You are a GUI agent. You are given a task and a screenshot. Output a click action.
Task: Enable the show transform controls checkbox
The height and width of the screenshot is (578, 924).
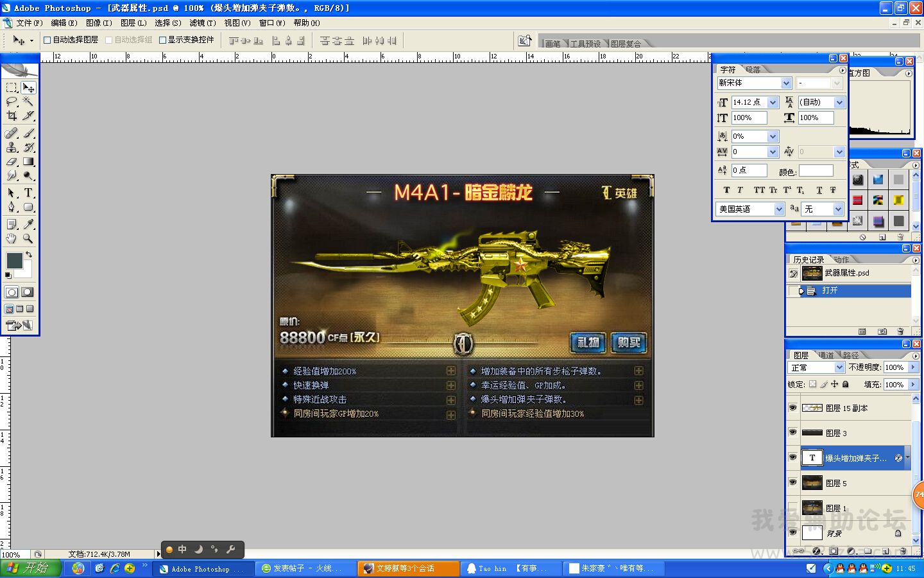click(163, 40)
